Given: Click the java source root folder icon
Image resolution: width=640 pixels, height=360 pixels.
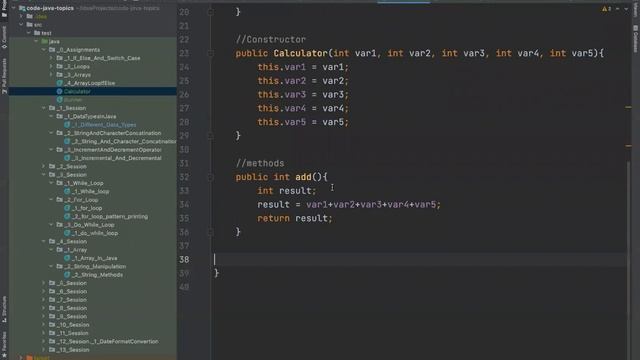Looking at the screenshot, I should pos(44,41).
